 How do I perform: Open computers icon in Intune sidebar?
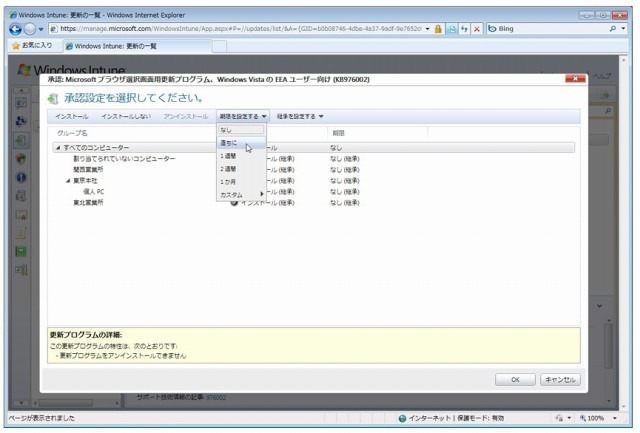pos(21,121)
